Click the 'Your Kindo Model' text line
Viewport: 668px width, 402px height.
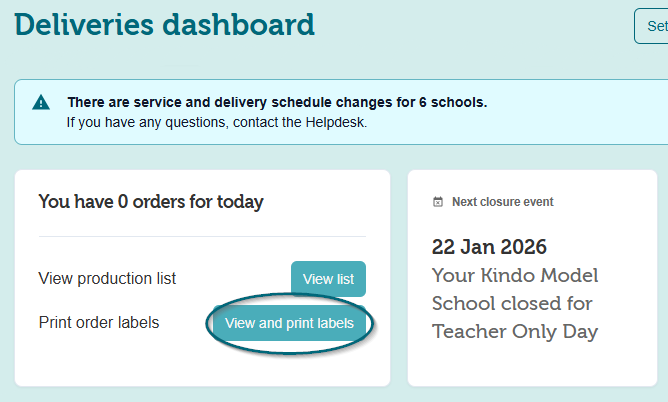514,275
